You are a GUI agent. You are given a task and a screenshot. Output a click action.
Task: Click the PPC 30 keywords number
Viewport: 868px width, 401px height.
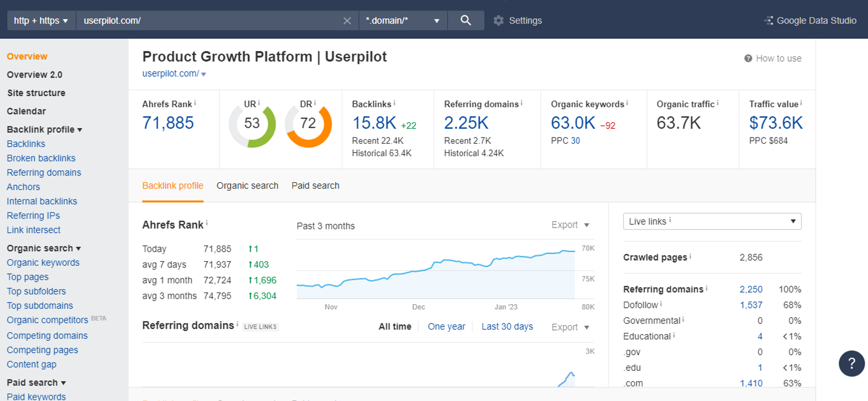pyautogui.click(x=575, y=141)
